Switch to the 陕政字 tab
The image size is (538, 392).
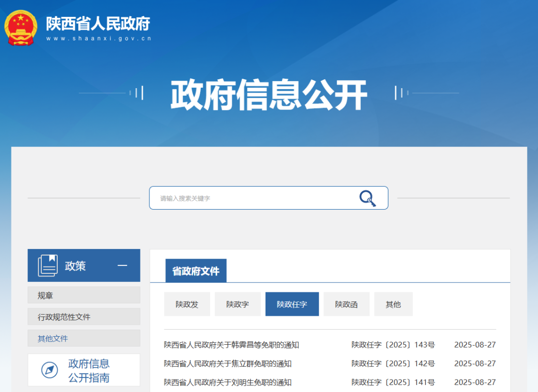[238, 304]
